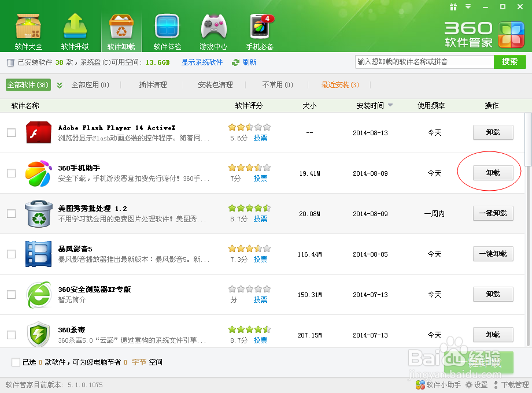Viewport: 532px width, 393px height.
Task: Switch to the 安装包清理 tab
Action: 215,85
